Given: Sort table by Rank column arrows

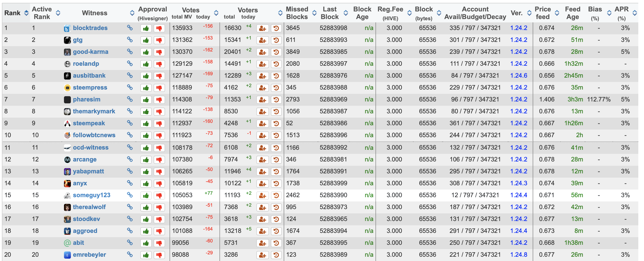Looking at the screenshot, I should 26,13.
